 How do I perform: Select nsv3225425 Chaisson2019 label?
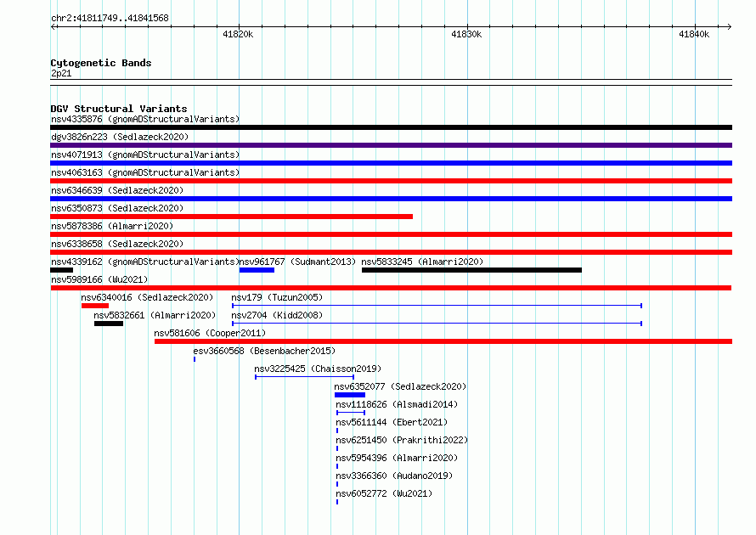click(x=318, y=369)
